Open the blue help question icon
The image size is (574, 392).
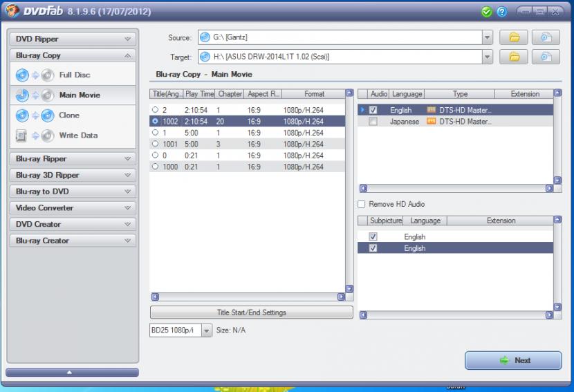pyautogui.click(x=502, y=12)
